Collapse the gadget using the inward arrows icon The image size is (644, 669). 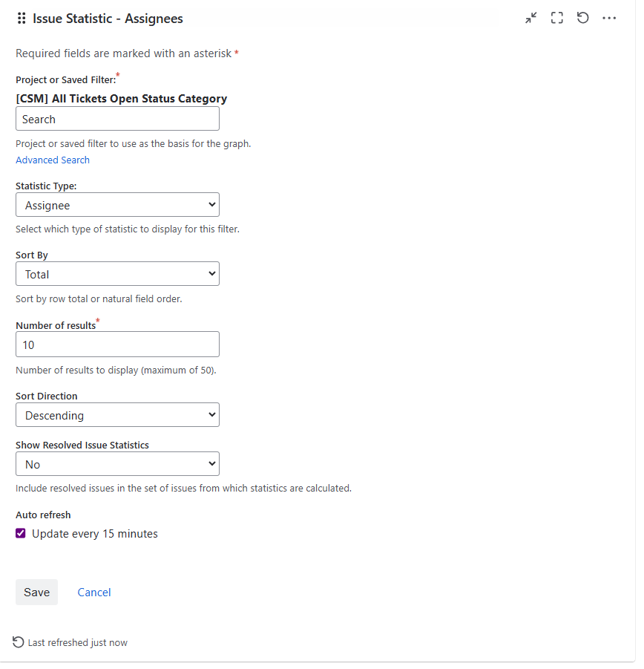[x=531, y=17]
